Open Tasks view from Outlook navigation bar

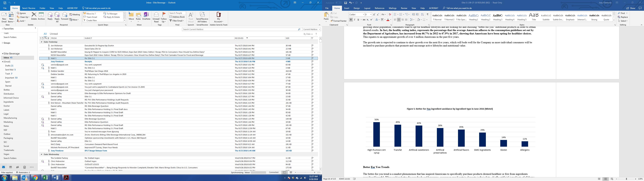(24, 167)
